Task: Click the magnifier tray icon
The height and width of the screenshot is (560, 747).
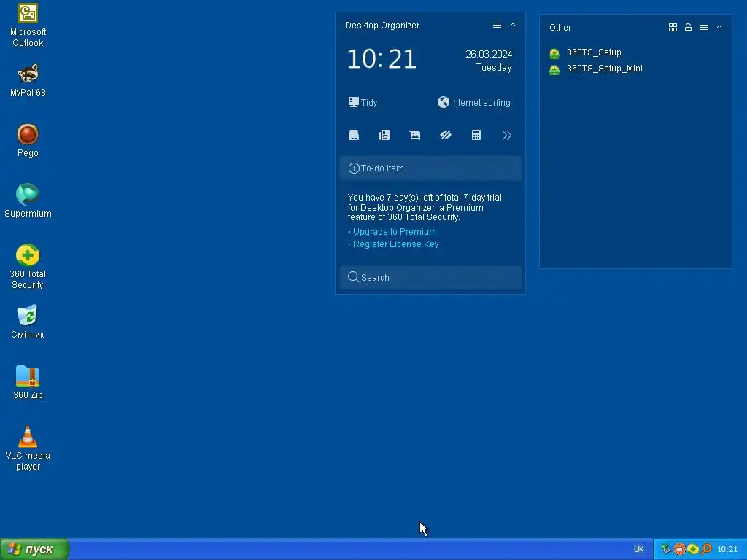Action: [706, 550]
